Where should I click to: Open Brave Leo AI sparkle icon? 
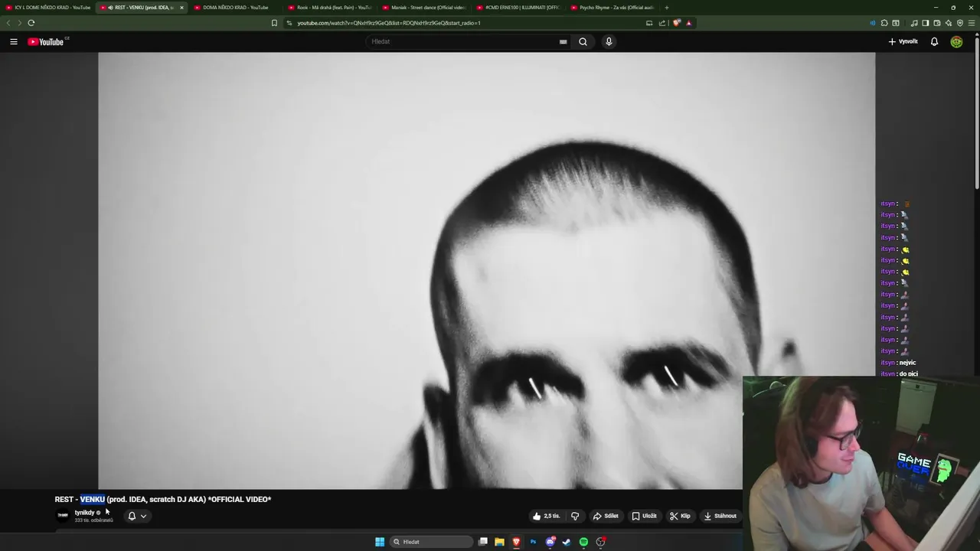click(x=949, y=23)
